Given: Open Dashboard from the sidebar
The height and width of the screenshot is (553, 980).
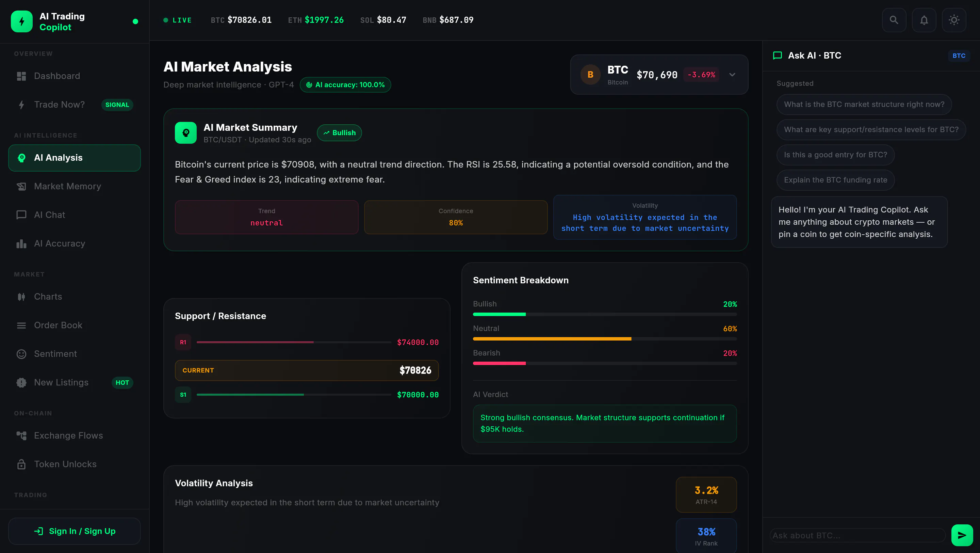Looking at the screenshot, I should [75, 76].
